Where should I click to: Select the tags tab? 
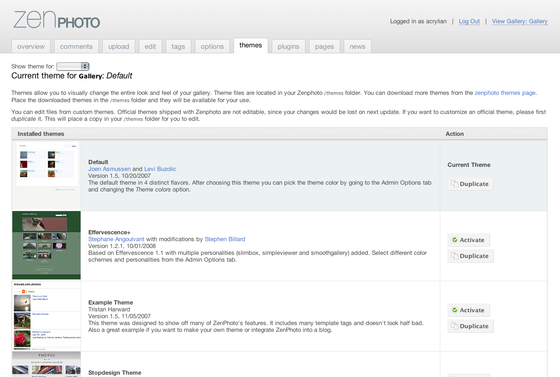(x=178, y=46)
